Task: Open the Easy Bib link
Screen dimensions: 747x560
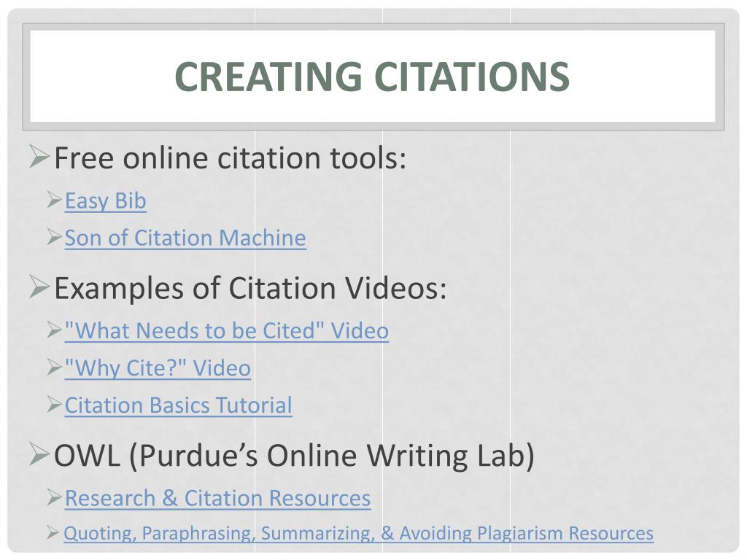Action: [105, 201]
